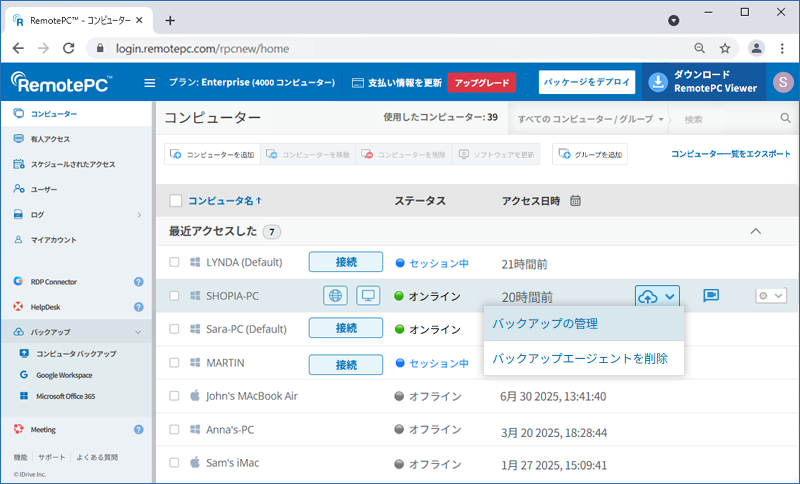
Task: Click the サポート footer link
Action: tap(52, 457)
